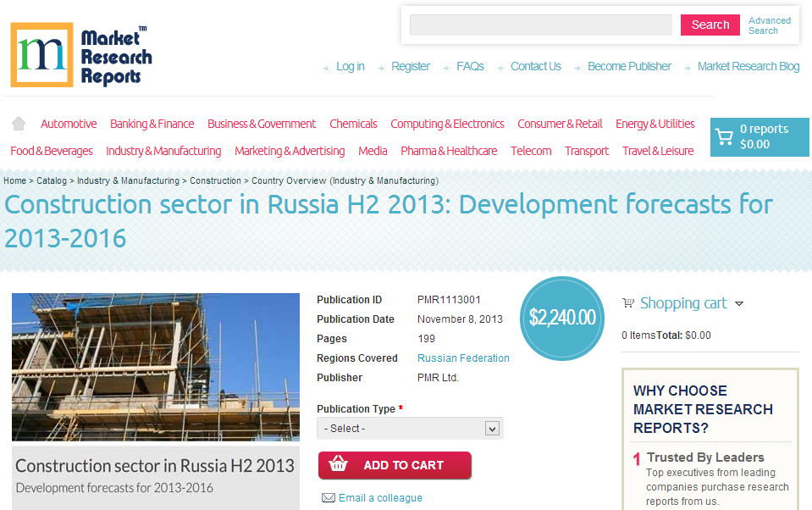
Task: Follow the Construction breadcrumb link
Action: click(215, 180)
